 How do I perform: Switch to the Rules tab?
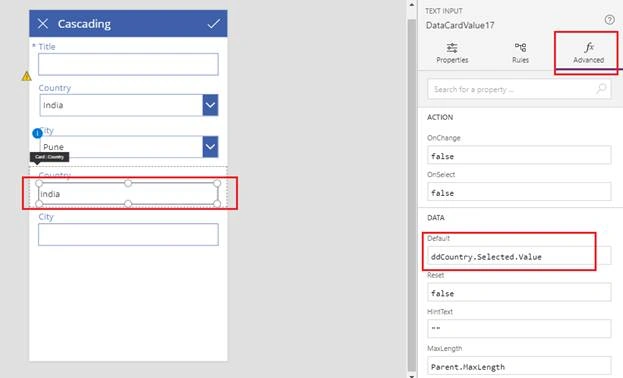(520, 53)
